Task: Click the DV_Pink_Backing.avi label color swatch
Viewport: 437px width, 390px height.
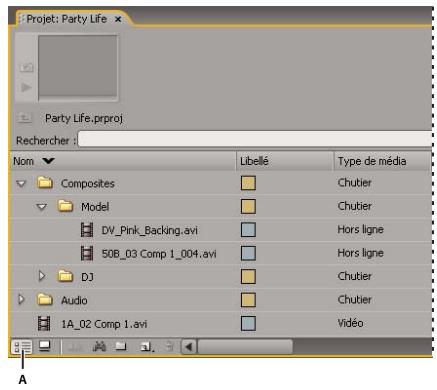Action: click(248, 230)
